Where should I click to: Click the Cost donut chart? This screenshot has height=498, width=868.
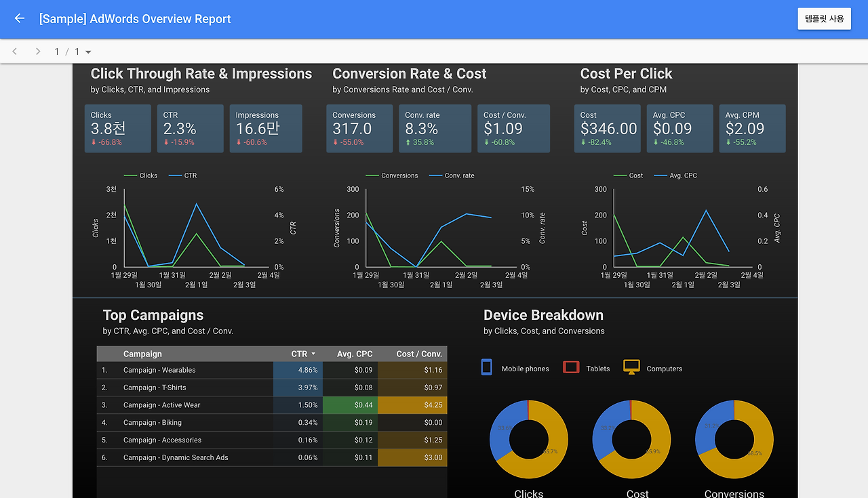pos(631,439)
